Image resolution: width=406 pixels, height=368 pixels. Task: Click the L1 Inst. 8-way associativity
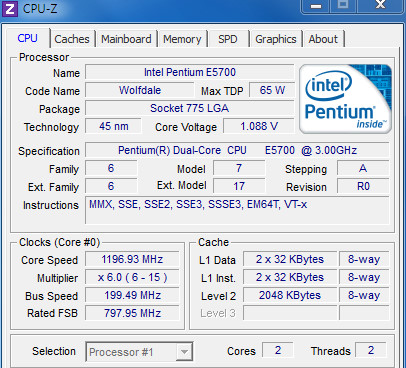pos(364,277)
